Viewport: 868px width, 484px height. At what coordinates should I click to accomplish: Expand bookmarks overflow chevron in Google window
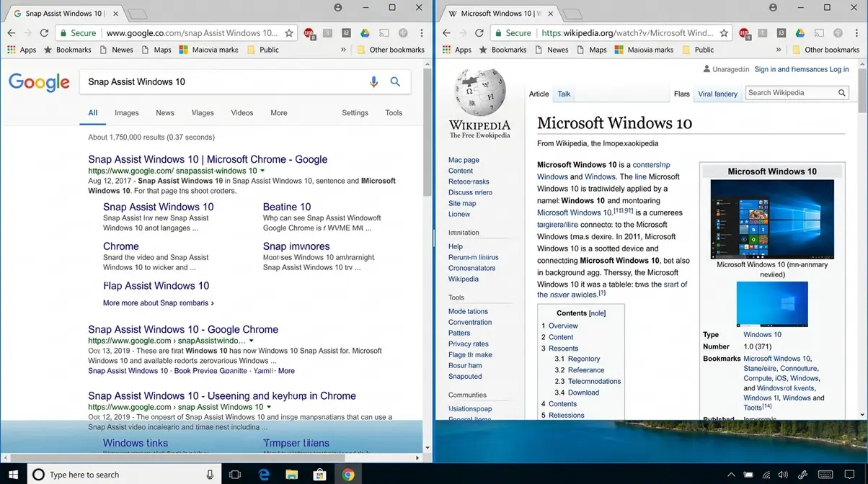click(x=343, y=50)
